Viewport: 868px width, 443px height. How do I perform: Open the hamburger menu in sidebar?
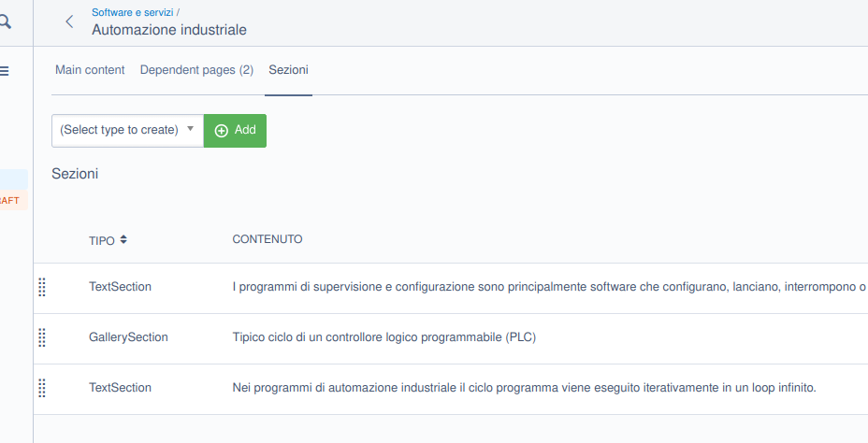(5, 71)
